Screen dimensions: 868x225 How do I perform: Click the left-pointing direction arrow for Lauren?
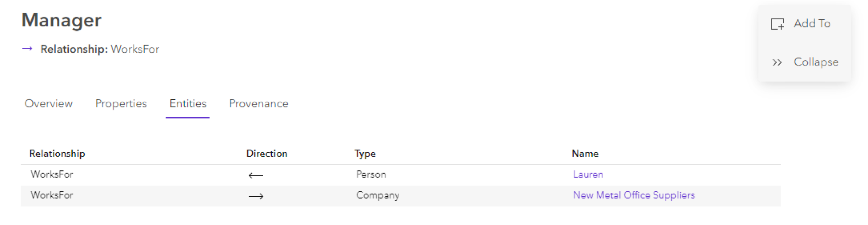pos(256,175)
